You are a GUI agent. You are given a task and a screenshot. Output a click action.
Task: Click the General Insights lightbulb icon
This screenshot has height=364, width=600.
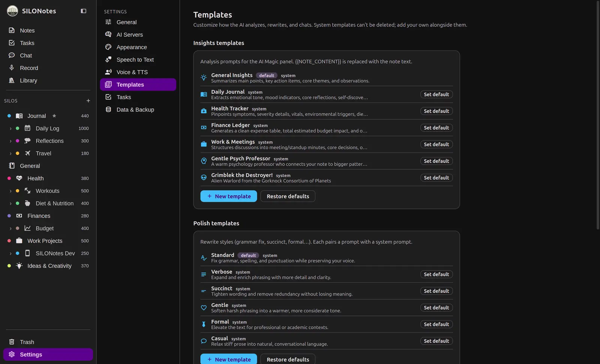[204, 78]
